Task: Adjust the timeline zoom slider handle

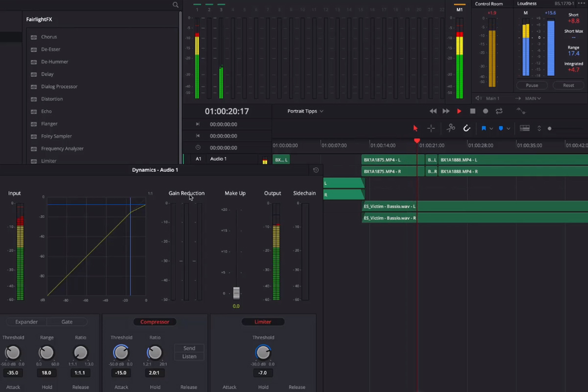Action: [549, 128]
